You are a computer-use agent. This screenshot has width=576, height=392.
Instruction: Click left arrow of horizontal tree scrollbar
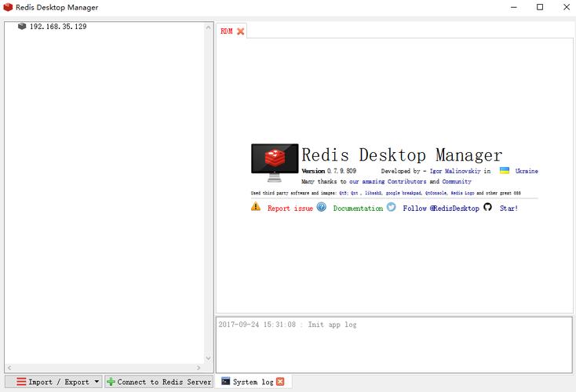9,368
